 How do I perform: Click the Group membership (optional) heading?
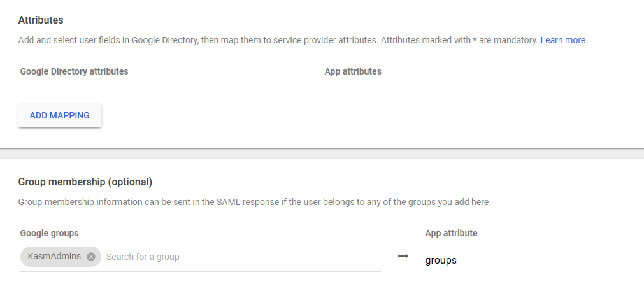point(85,182)
